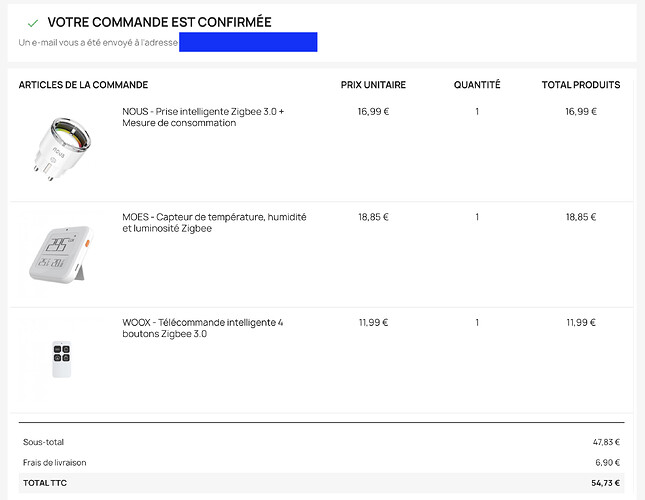The height and width of the screenshot is (500, 645).
Task: Click the 'Quantité' column header
Action: 477,85
